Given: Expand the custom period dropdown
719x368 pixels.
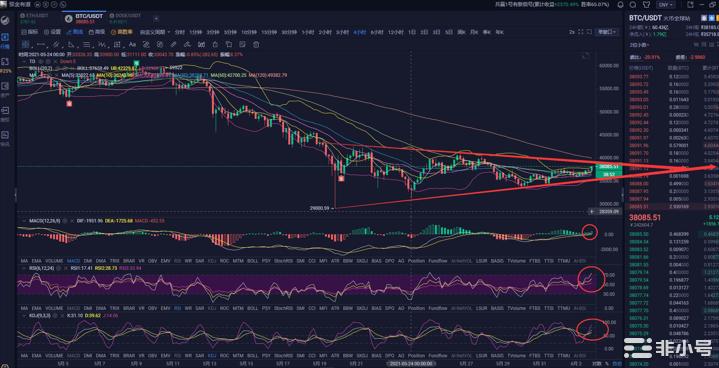Looking at the screenshot, I should coord(155,32).
